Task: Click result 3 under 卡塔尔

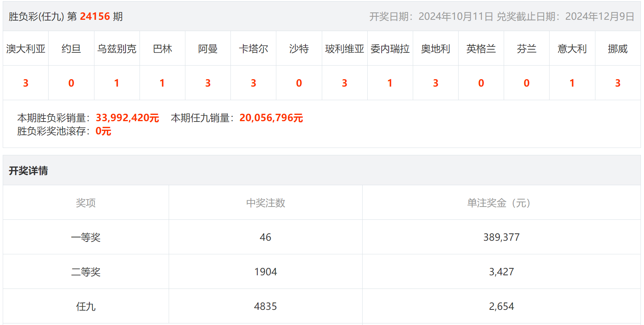Action: [x=253, y=83]
